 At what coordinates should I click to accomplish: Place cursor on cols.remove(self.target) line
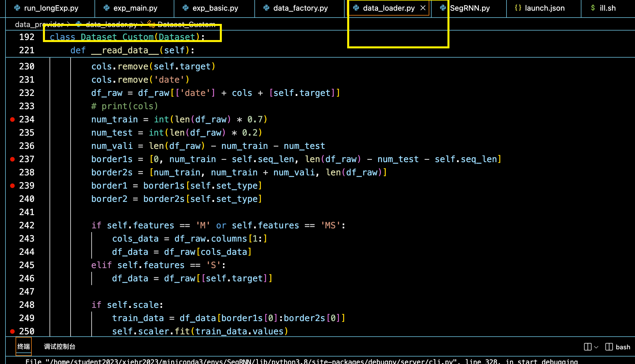point(153,67)
